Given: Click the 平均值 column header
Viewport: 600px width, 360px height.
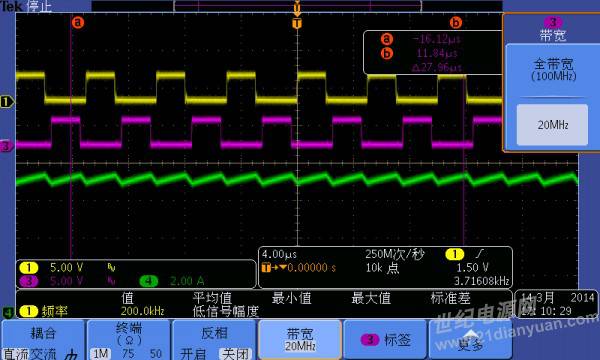Looking at the screenshot, I should [212, 298].
